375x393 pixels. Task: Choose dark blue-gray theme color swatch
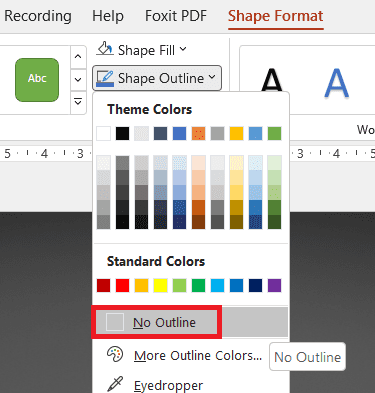point(160,133)
